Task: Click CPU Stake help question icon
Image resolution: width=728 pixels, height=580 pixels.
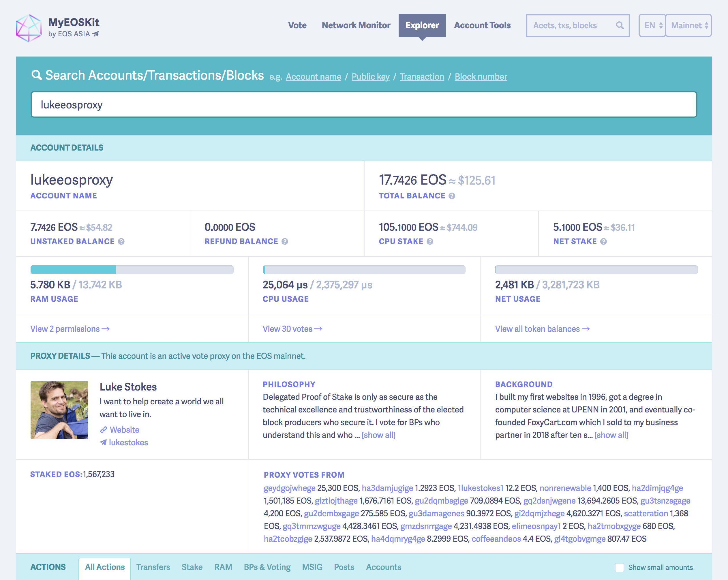Action: [430, 242]
